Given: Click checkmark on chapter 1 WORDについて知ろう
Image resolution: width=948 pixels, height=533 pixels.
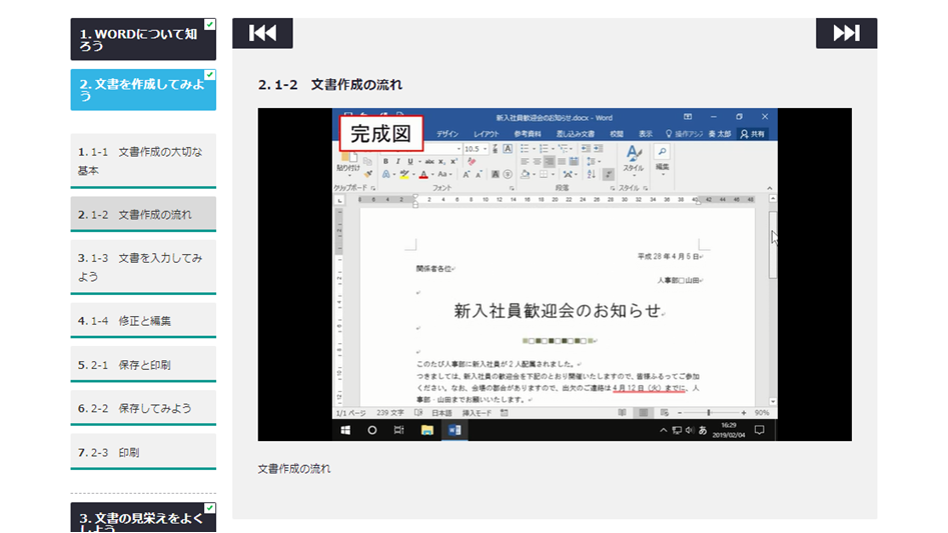Looking at the screenshot, I should pyautogui.click(x=210, y=24).
